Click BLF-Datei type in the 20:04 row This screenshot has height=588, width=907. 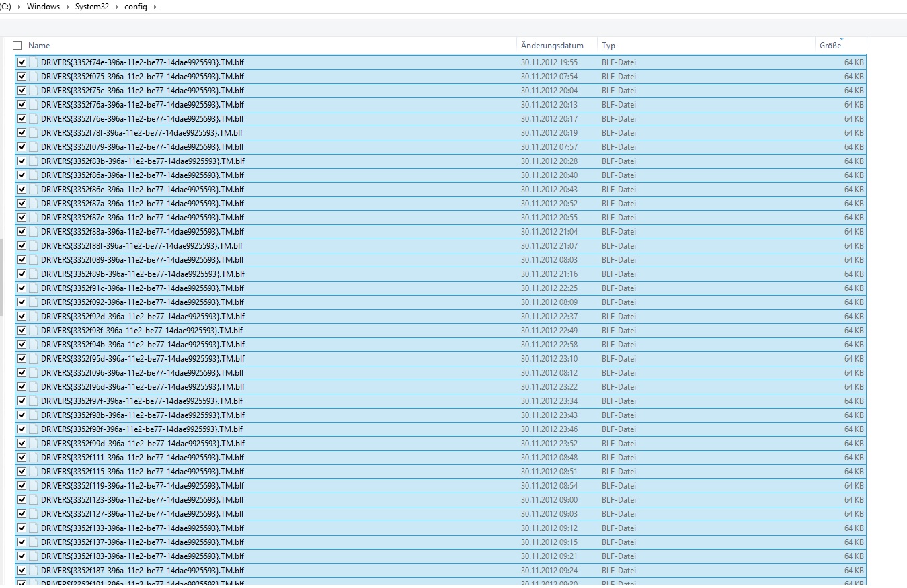pos(619,91)
